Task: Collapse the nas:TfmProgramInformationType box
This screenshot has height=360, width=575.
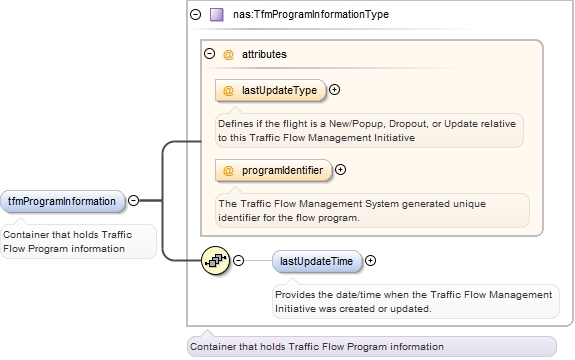Action: pyautogui.click(x=195, y=14)
